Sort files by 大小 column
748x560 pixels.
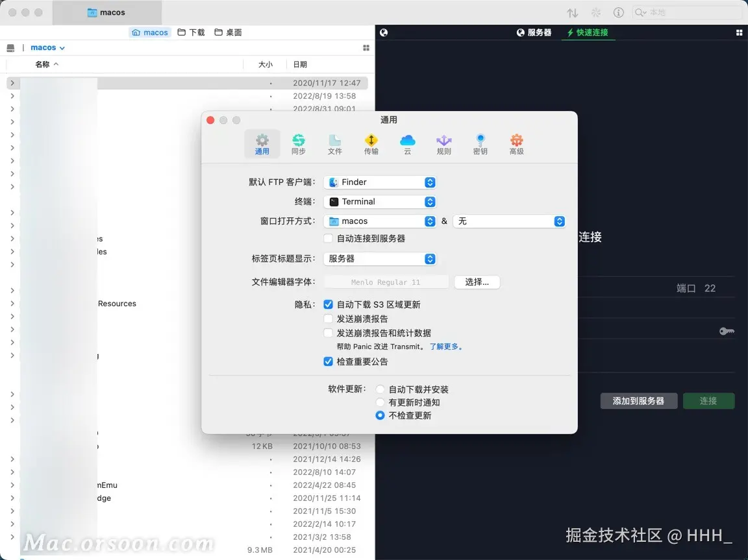point(265,64)
